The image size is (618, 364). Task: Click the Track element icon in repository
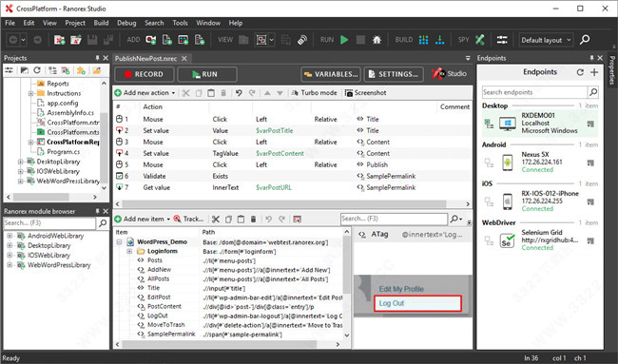click(189, 219)
